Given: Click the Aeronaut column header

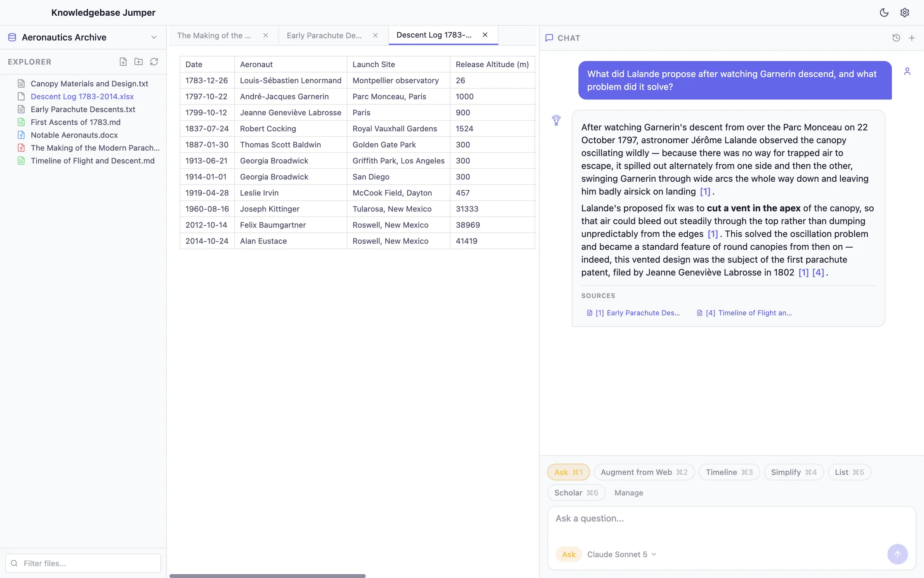Looking at the screenshot, I should point(291,64).
